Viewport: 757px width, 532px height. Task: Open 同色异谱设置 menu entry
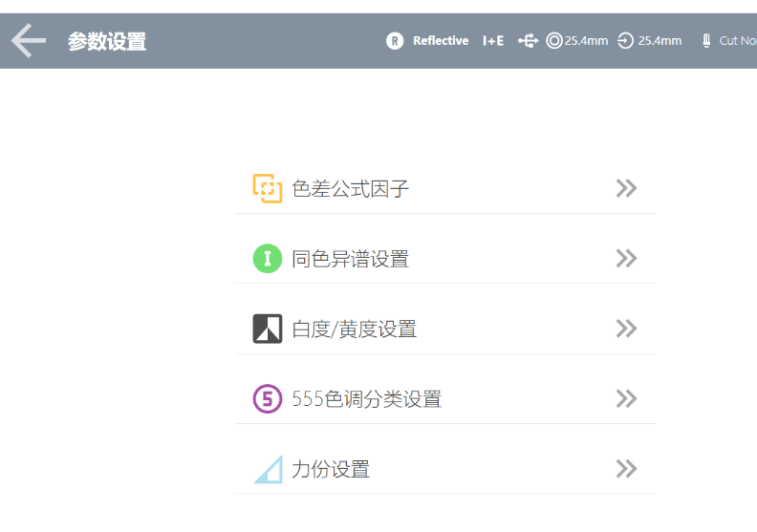(444, 259)
